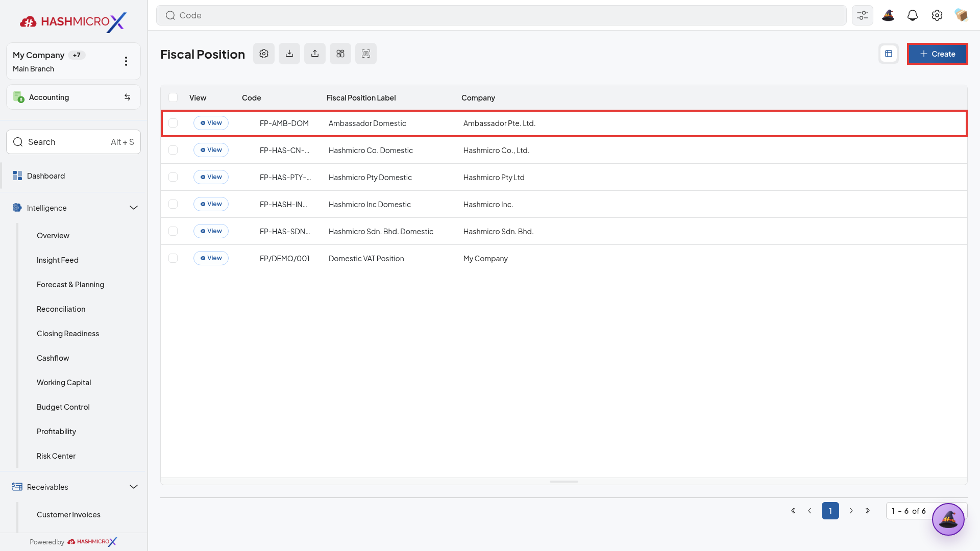This screenshot has height=551, width=980.
Task: Click the upload/export icon in toolbar
Action: [x=315, y=54]
